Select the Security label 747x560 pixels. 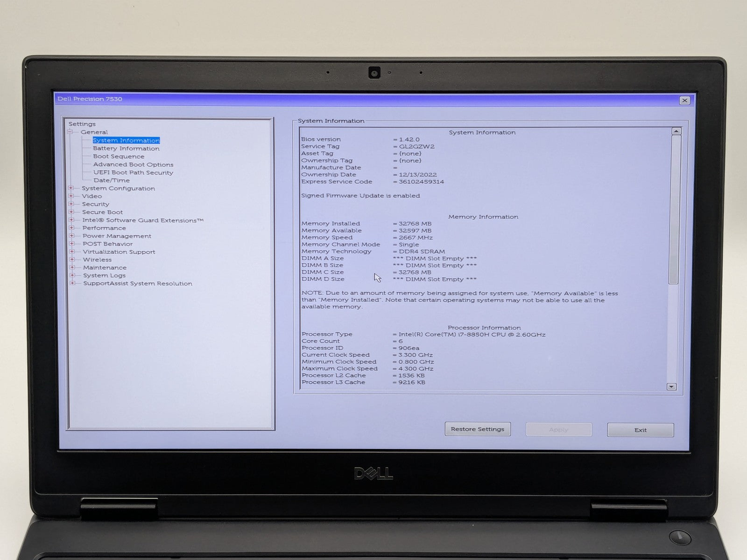[x=96, y=204]
